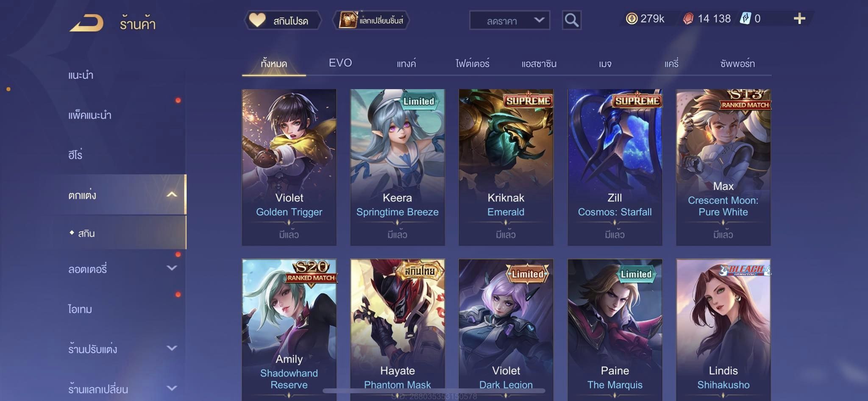Open the Lindis Shihakusho skin card
The height and width of the screenshot is (401, 868).
pyautogui.click(x=723, y=329)
